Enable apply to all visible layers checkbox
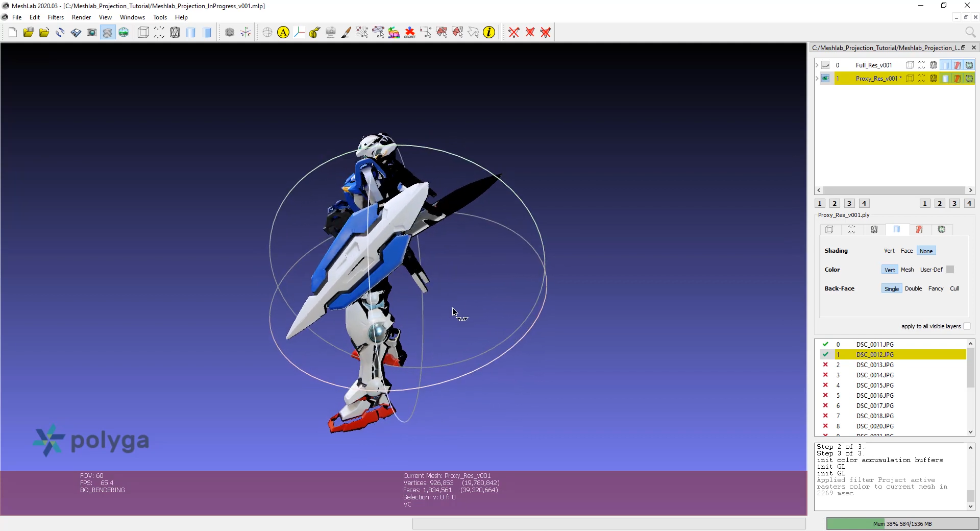This screenshot has width=980, height=531. (x=967, y=326)
